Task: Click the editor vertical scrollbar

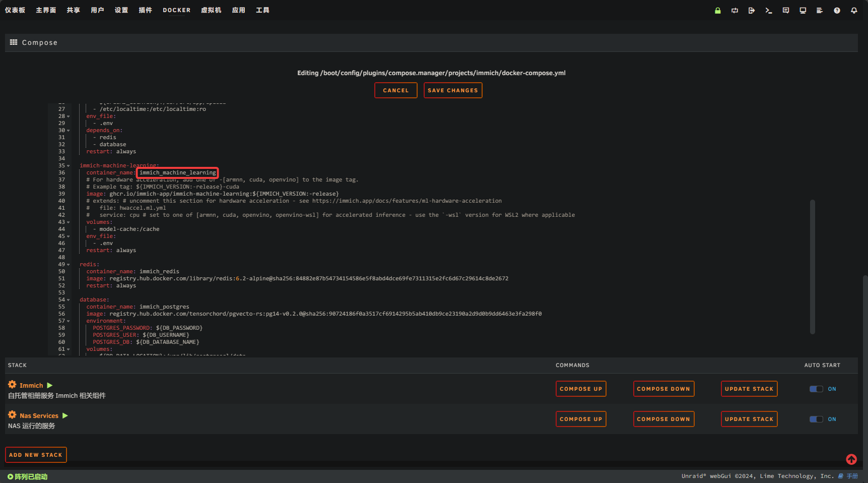Action: [x=813, y=267]
